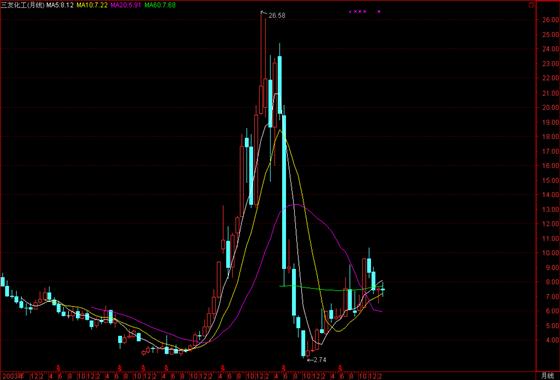Click the 26.00 label on price axis
Screen dimensions: 560x380
(x=550, y=20)
